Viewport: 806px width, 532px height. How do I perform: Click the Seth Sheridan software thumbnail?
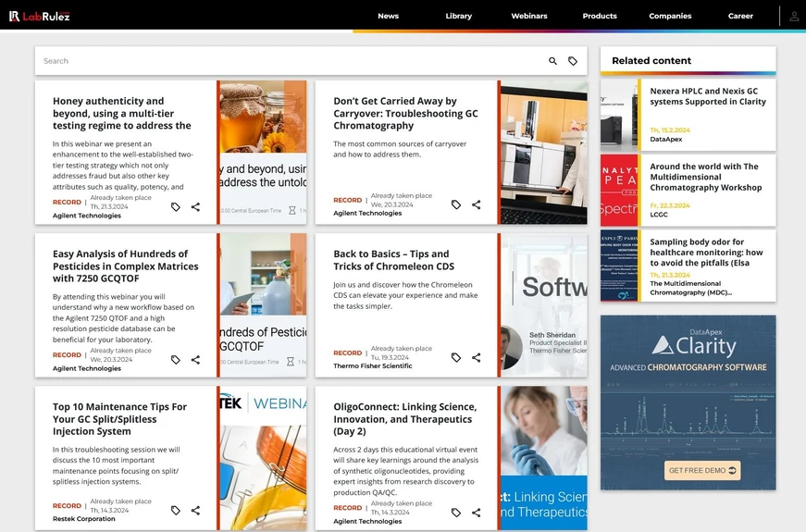tap(544, 305)
